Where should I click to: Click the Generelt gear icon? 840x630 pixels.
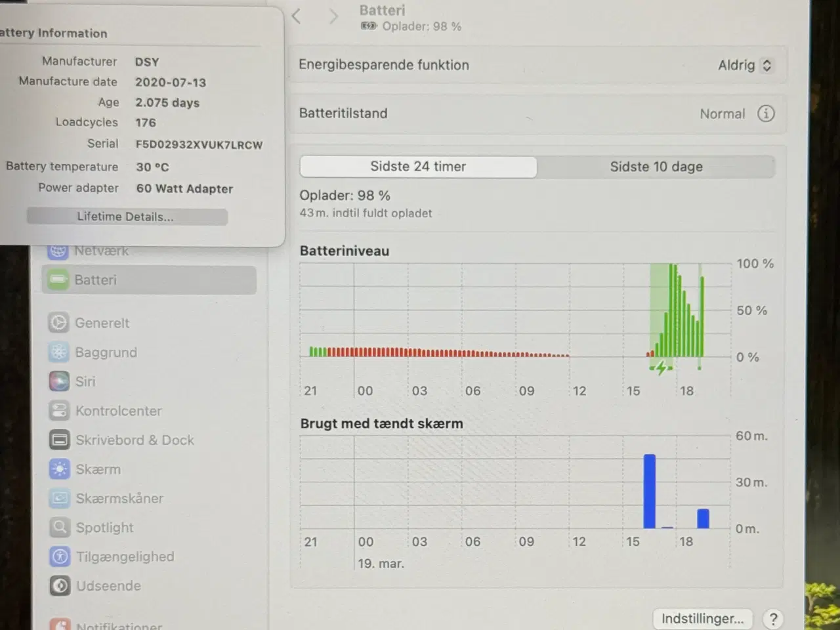tap(59, 323)
